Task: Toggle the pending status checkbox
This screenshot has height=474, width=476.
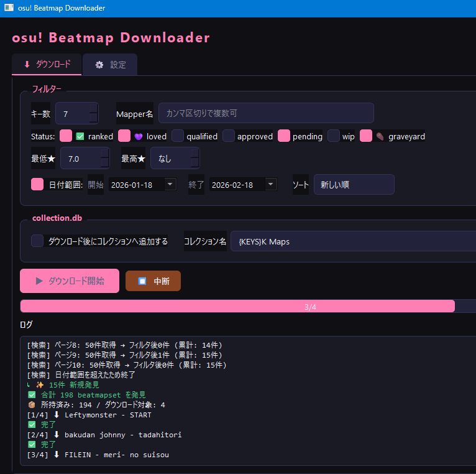Action: [284, 136]
